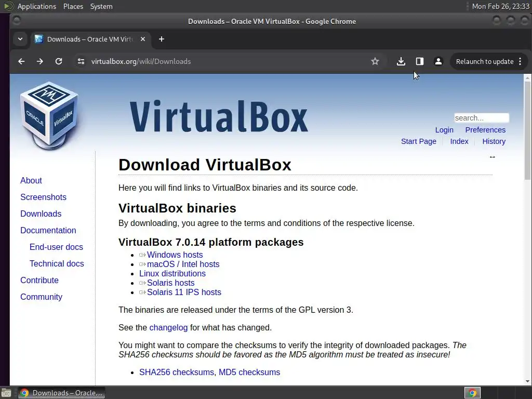Click the clock showing Mon Feb 26

click(x=500, y=6)
